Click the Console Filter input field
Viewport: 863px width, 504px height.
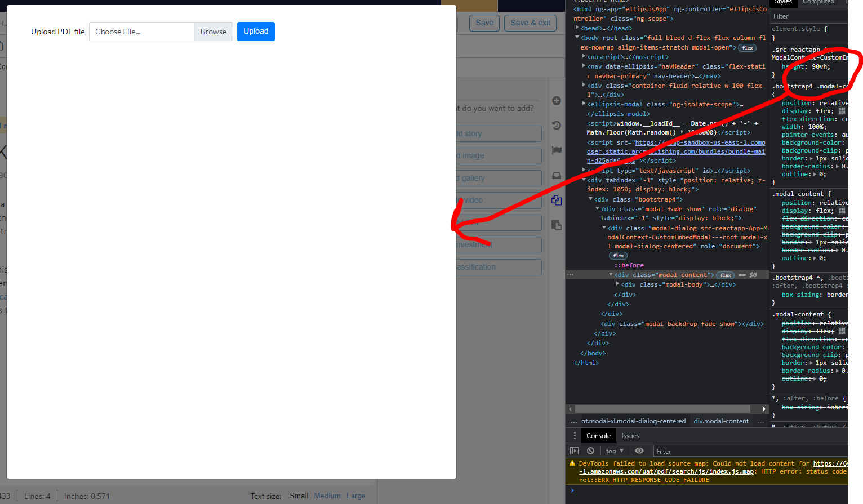coord(751,451)
